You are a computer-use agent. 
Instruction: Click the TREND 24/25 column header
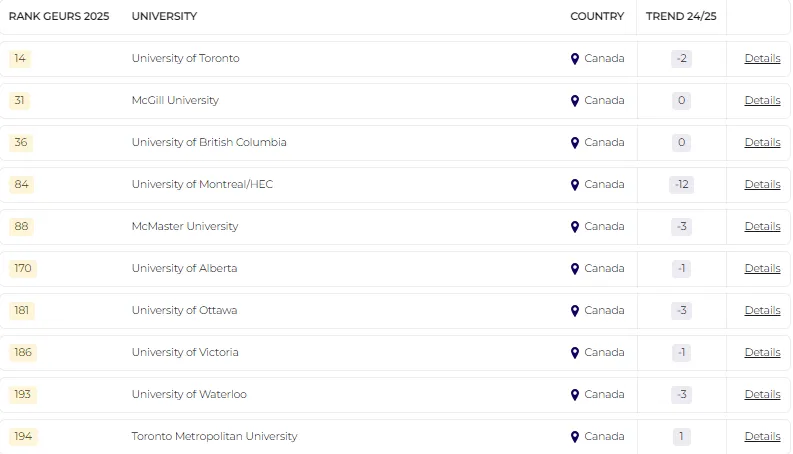click(679, 16)
